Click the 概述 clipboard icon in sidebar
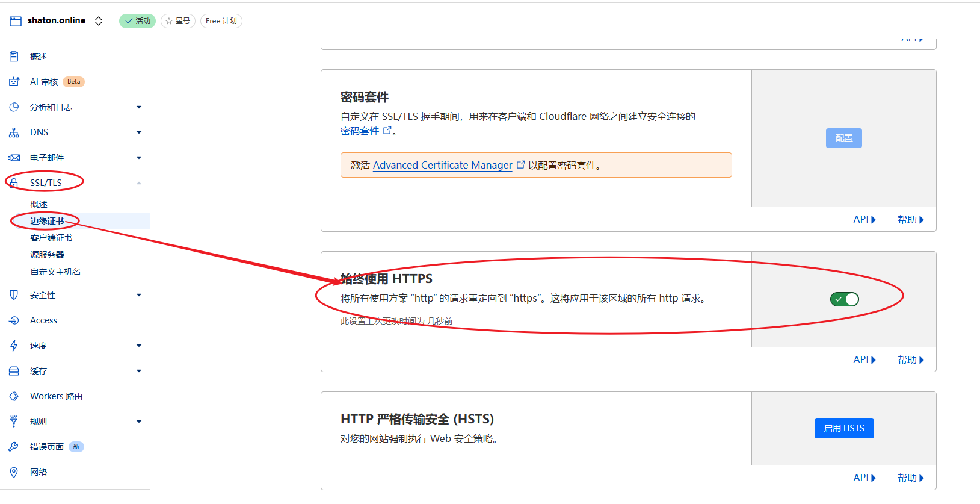 pyautogui.click(x=14, y=57)
